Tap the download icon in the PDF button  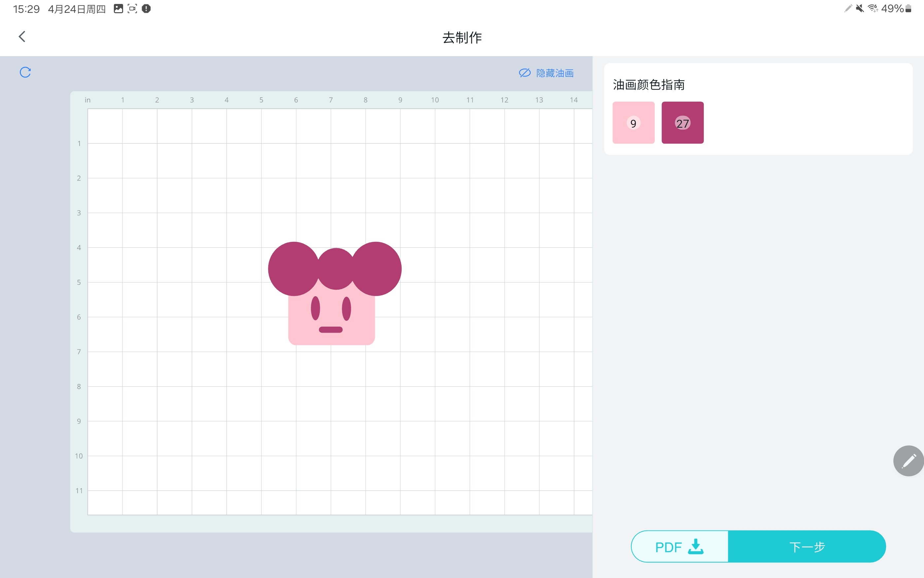pos(695,547)
